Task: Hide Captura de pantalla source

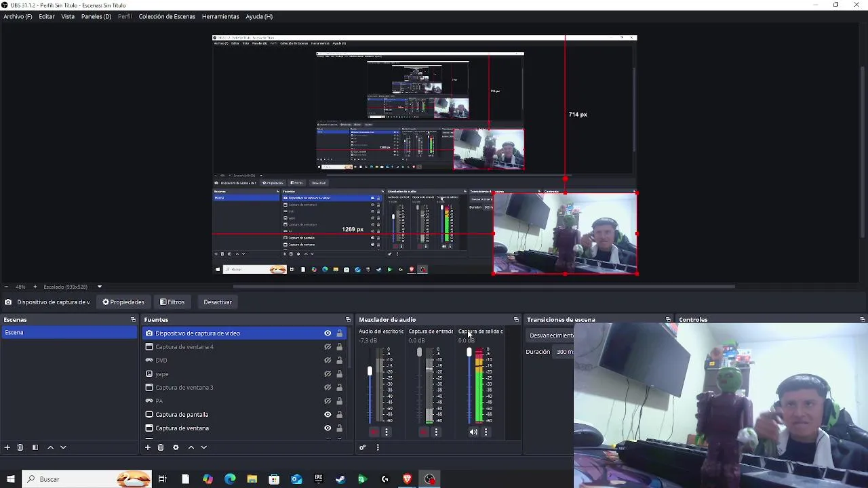Action: (328, 415)
